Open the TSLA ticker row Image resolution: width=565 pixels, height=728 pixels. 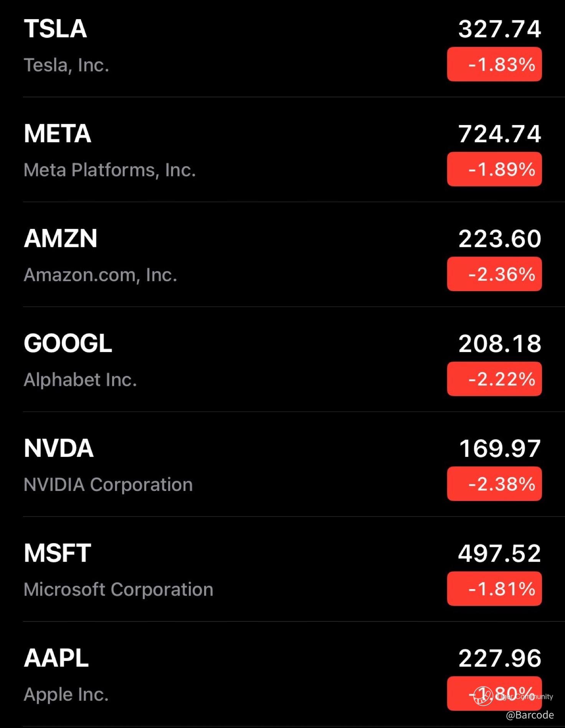pyautogui.click(x=56, y=29)
